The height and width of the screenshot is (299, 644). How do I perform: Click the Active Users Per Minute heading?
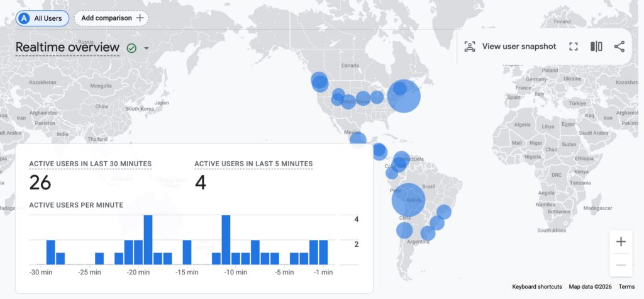coord(76,205)
